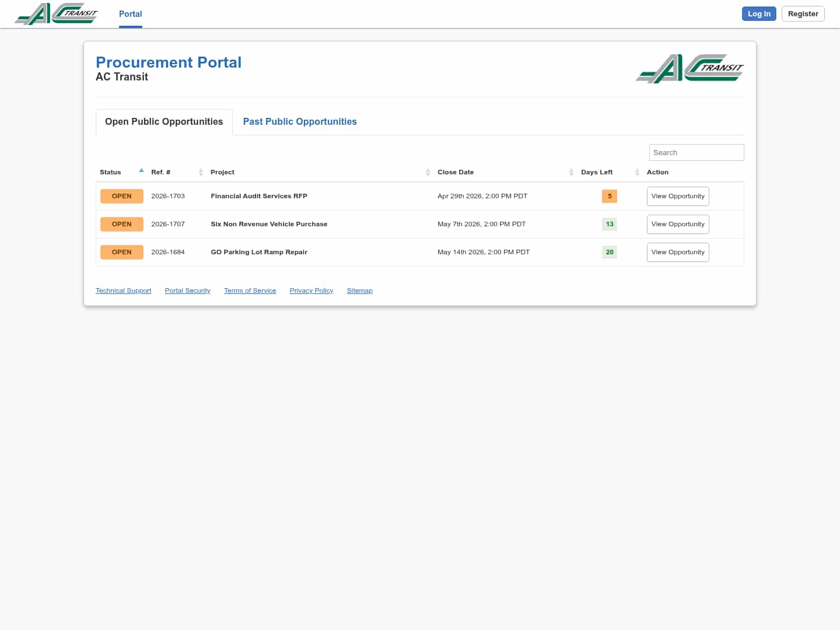This screenshot has height=630, width=840.
Task: Sort by Ref. # column arrows
Action: tap(201, 172)
